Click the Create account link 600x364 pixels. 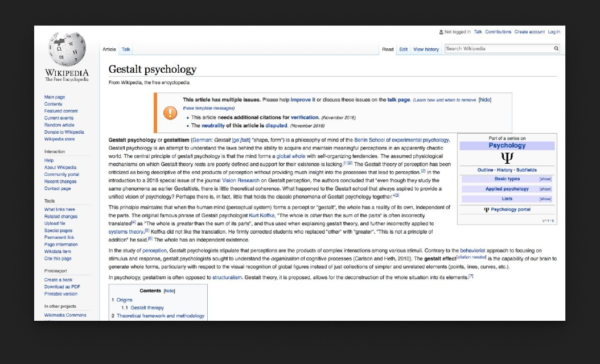(529, 32)
